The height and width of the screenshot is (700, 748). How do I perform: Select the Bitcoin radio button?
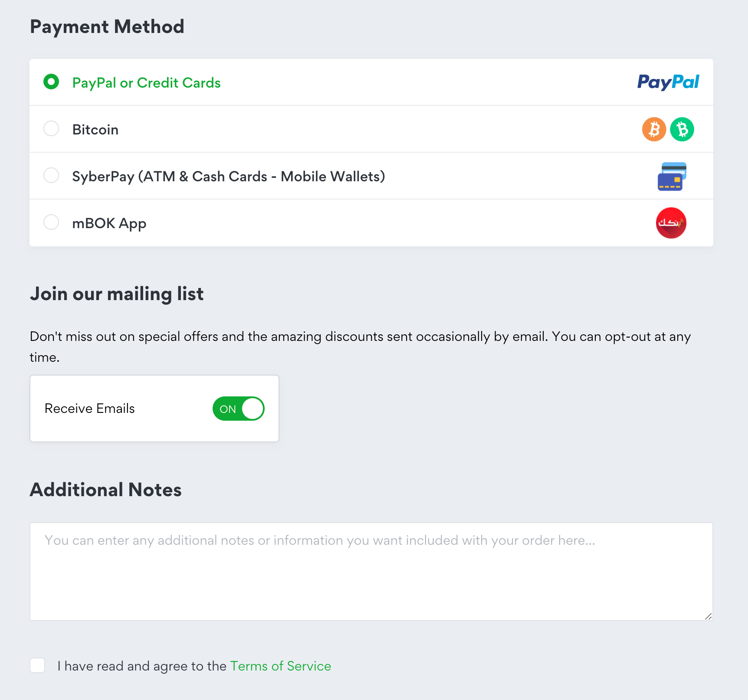(x=51, y=128)
